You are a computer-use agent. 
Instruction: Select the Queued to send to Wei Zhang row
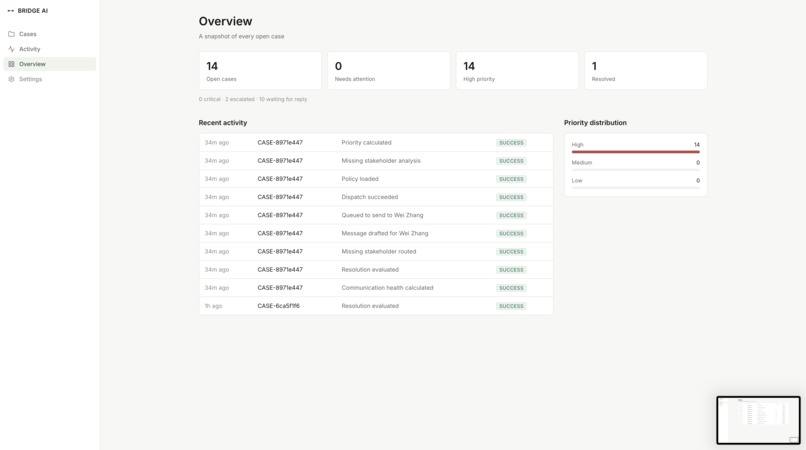(376, 215)
